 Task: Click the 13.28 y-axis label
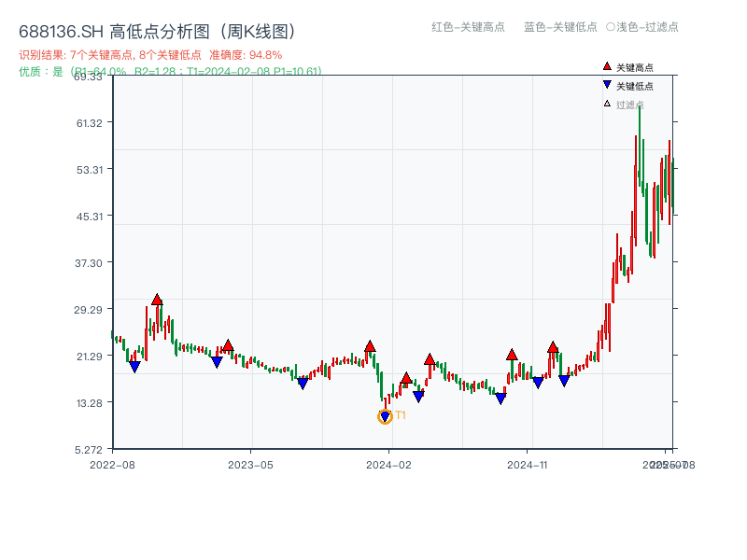point(90,403)
